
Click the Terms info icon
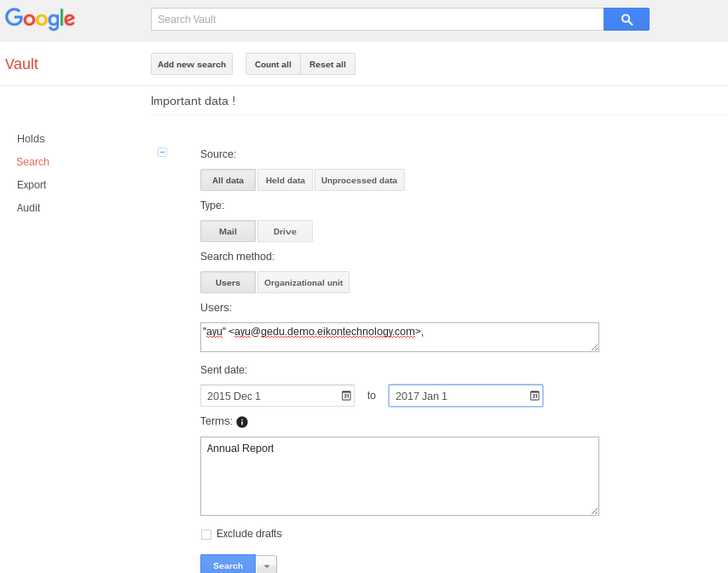[x=242, y=422]
